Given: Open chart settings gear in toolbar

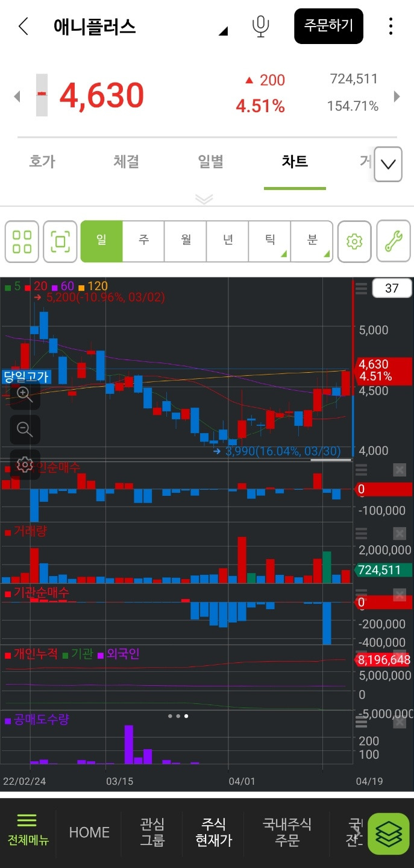Looking at the screenshot, I should [354, 242].
